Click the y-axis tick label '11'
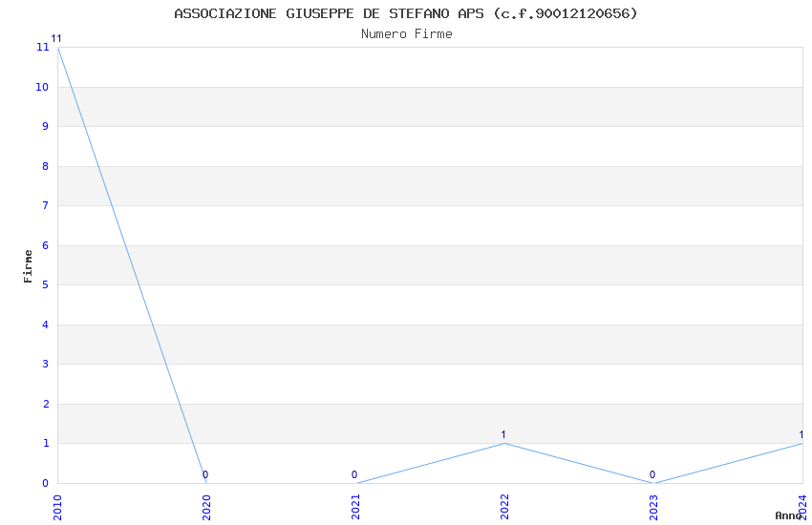Image resolution: width=812 pixels, height=525 pixels. click(42, 47)
